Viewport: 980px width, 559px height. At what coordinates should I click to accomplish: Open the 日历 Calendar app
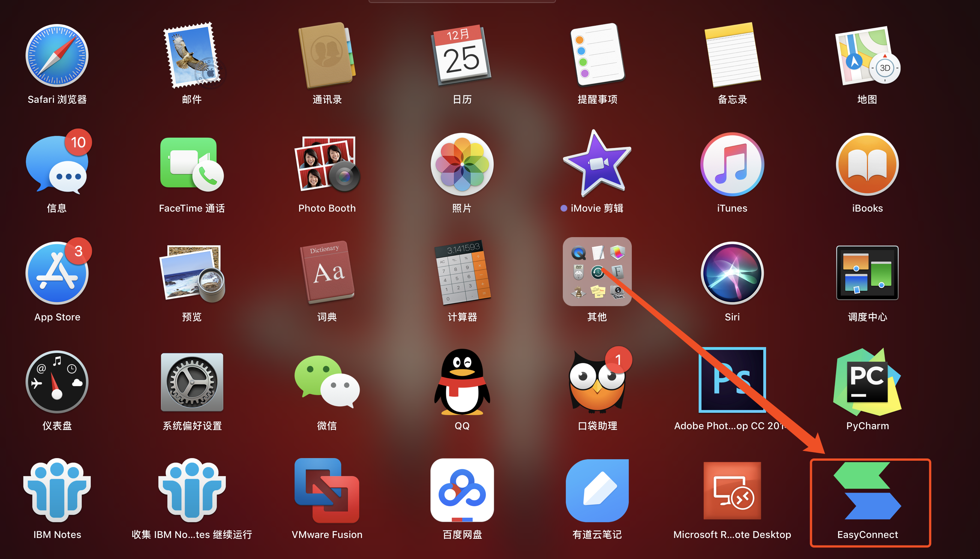[462, 55]
